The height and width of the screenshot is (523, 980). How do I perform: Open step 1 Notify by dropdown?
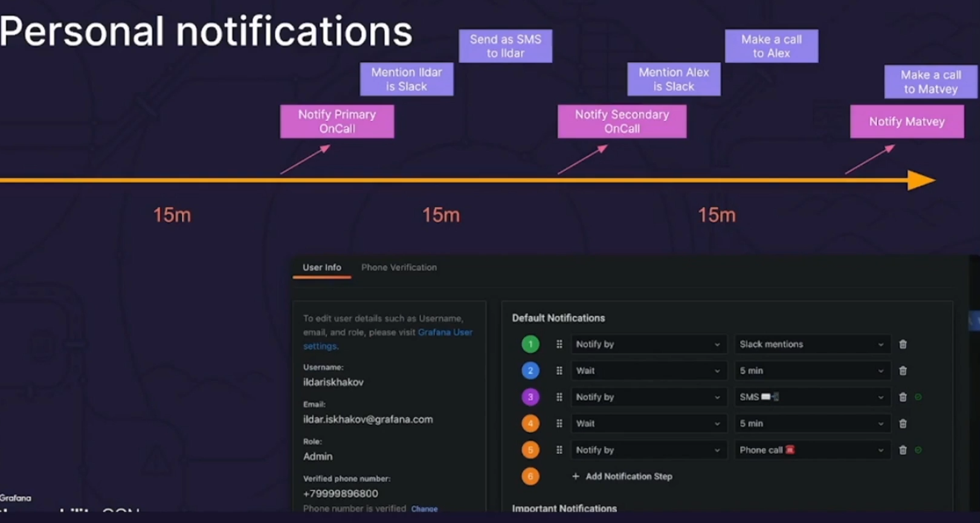(x=648, y=344)
